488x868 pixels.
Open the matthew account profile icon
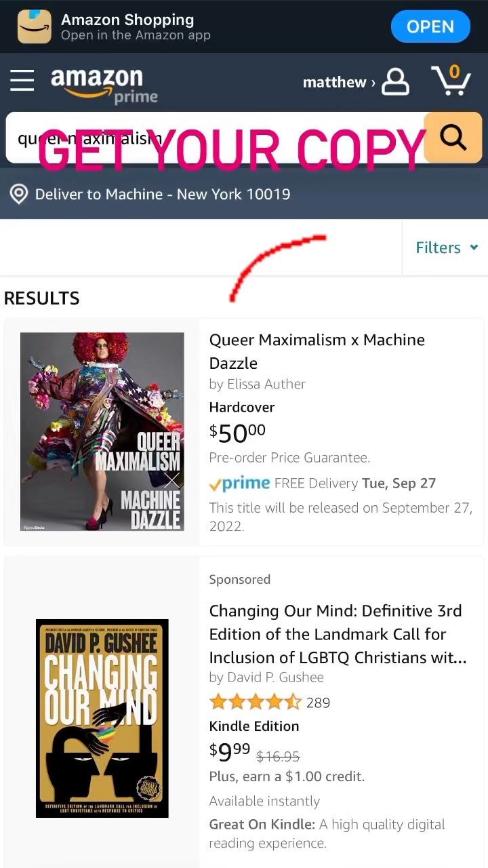click(x=395, y=82)
